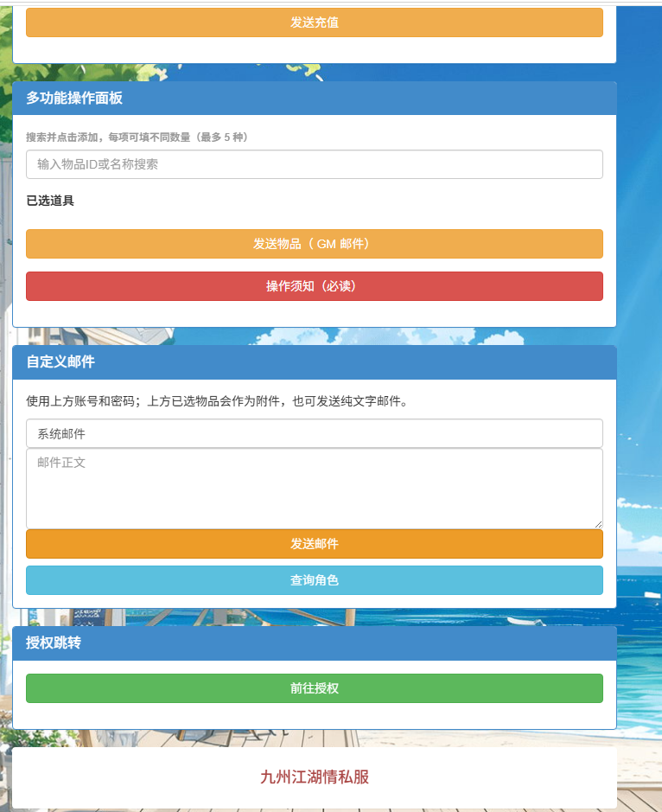Click the 系统邮件 mail title field
Screen dimensions: 662x812
click(x=315, y=433)
